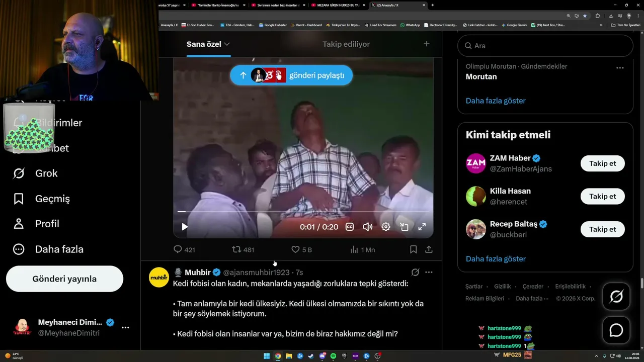This screenshot has width=644, height=362.
Task: Reply to the video post with 421 comments
Action: 184,249
